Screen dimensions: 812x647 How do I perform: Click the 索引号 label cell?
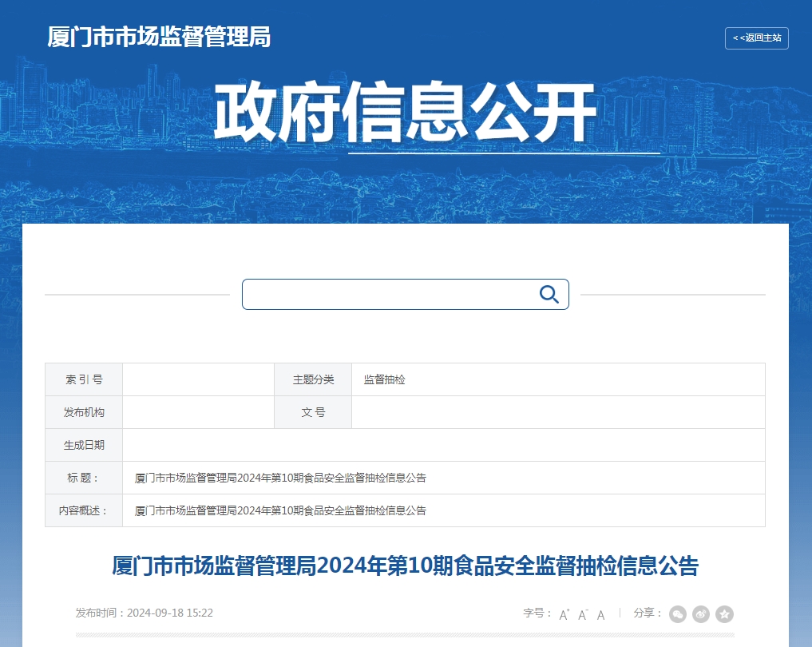click(84, 379)
